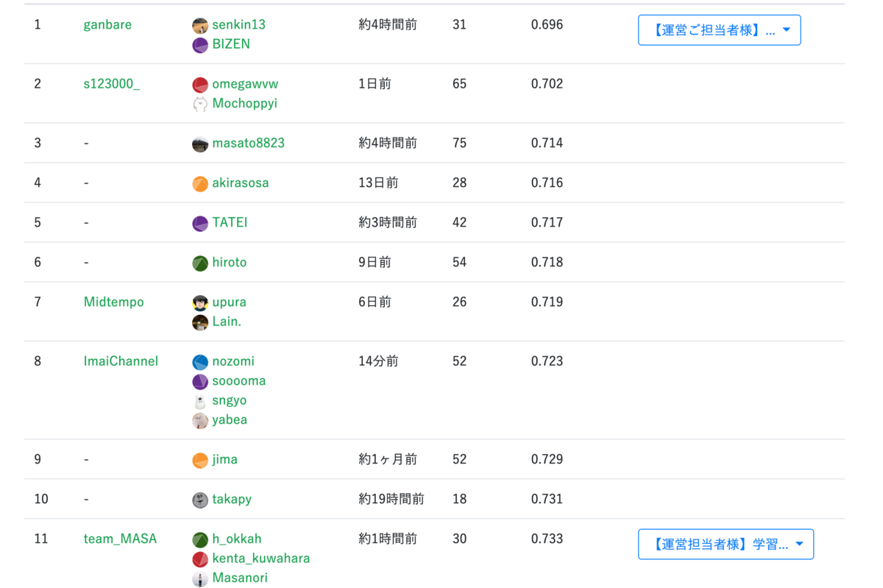Click takapy's clock avatar icon

(199, 498)
